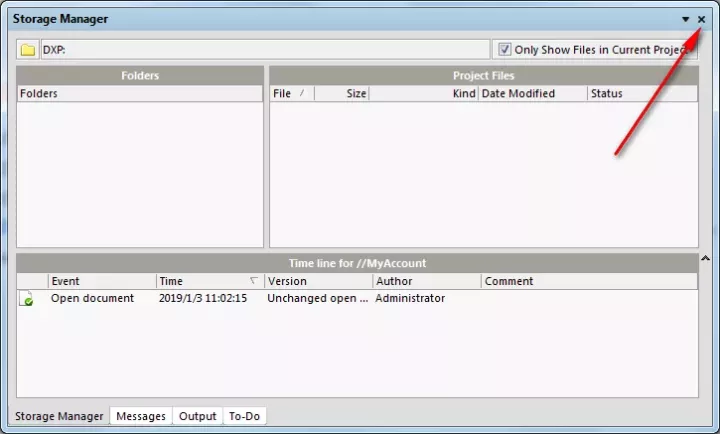This screenshot has height=434, width=720.
Task: Switch to the Output tab
Action: tap(197, 416)
